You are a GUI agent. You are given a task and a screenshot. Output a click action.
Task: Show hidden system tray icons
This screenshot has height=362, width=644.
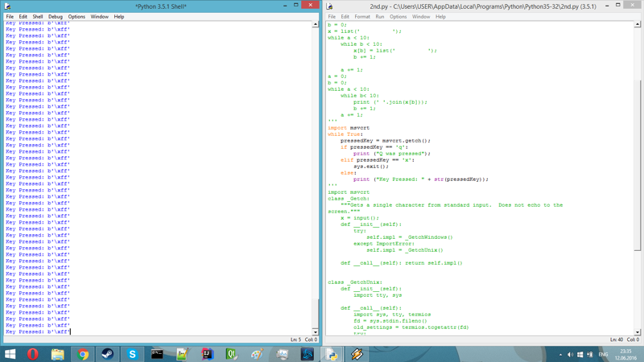pyautogui.click(x=560, y=355)
